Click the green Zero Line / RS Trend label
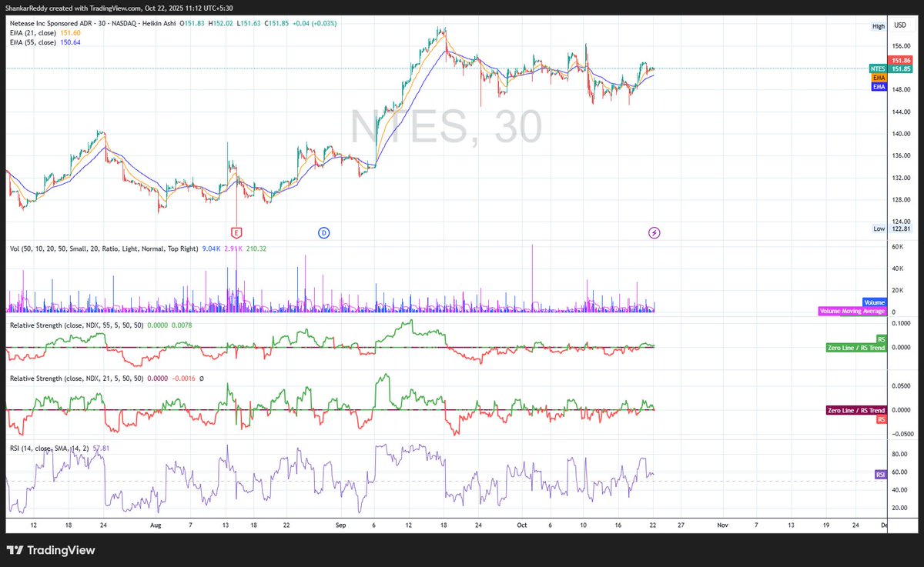 click(856, 348)
